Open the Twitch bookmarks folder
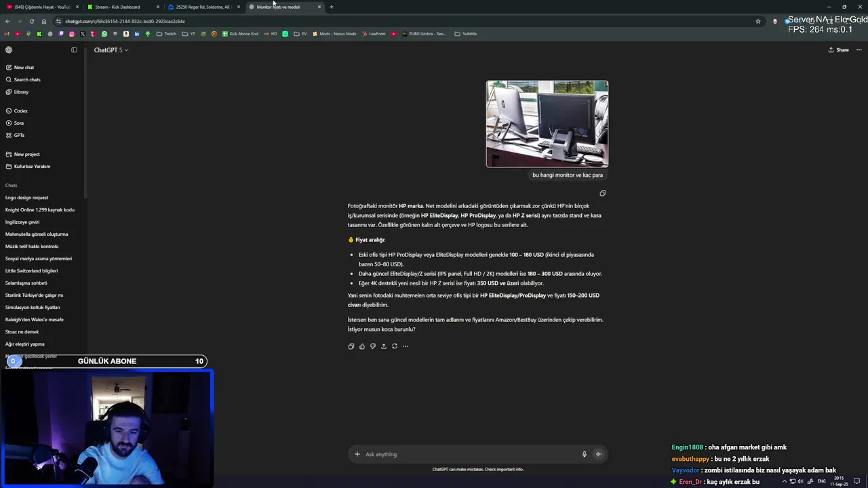 click(166, 33)
